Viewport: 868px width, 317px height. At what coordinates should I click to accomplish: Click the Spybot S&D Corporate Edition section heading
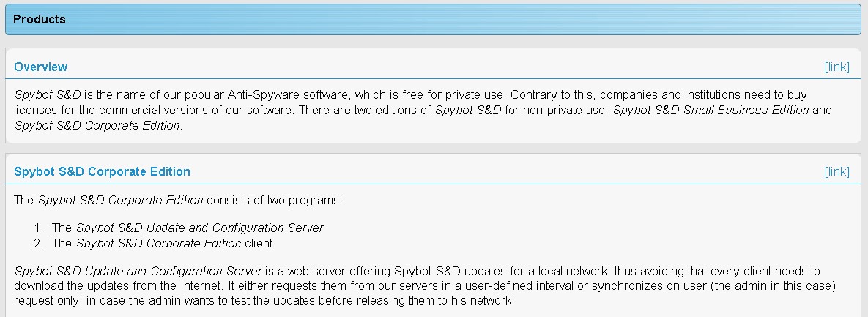tap(102, 171)
